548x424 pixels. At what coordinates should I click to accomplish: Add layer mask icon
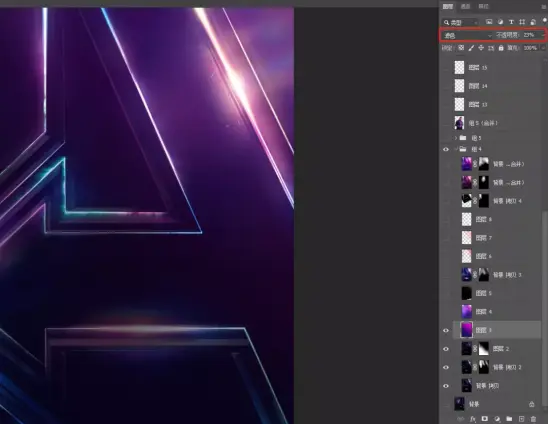(x=485, y=419)
